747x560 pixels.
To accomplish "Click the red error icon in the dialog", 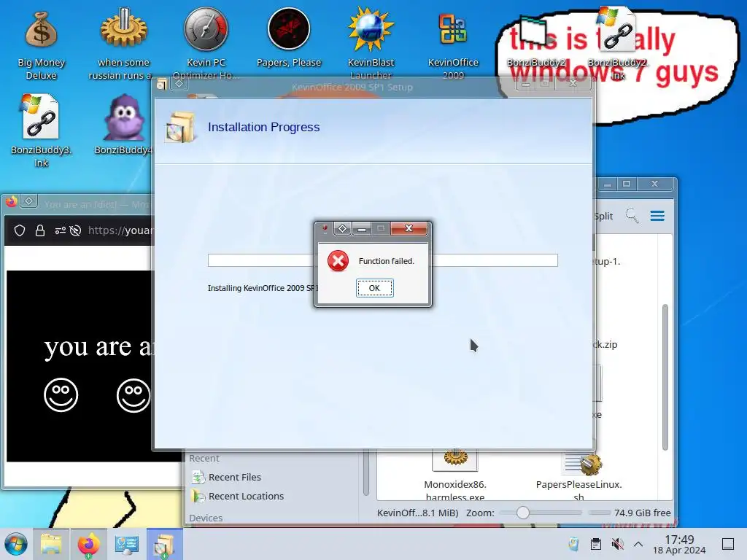I will (x=338, y=261).
